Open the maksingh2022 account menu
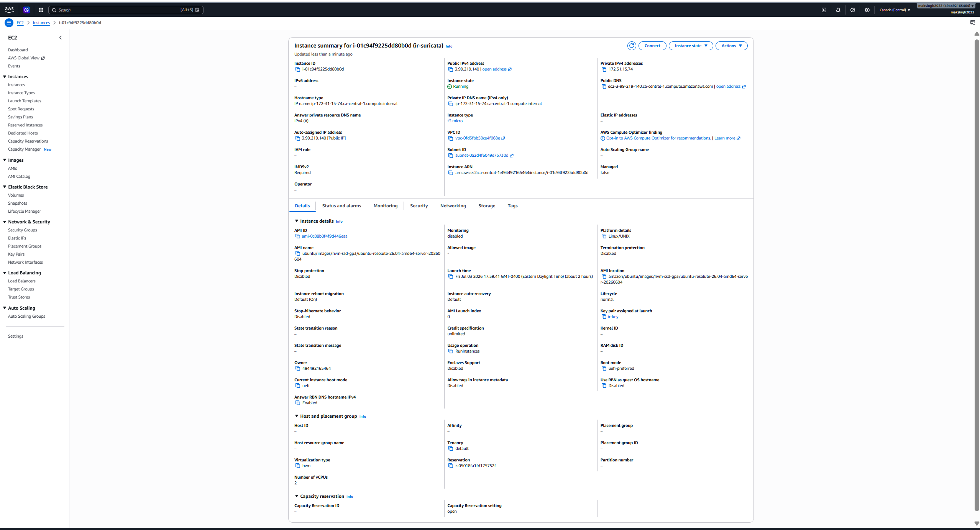The height and width of the screenshot is (530, 980). pyautogui.click(x=946, y=6)
